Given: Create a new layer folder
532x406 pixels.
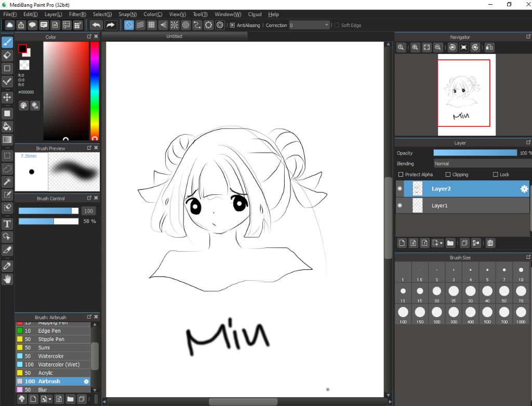Looking at the screenshot, I should pyautogui.click(x=450, y=243).
